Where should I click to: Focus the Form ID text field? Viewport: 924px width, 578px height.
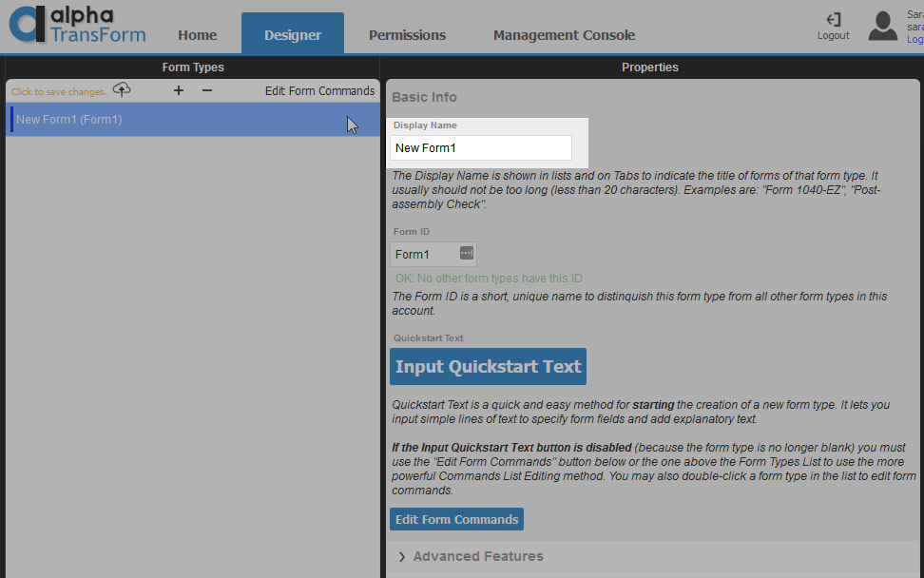tap(423, 254)
